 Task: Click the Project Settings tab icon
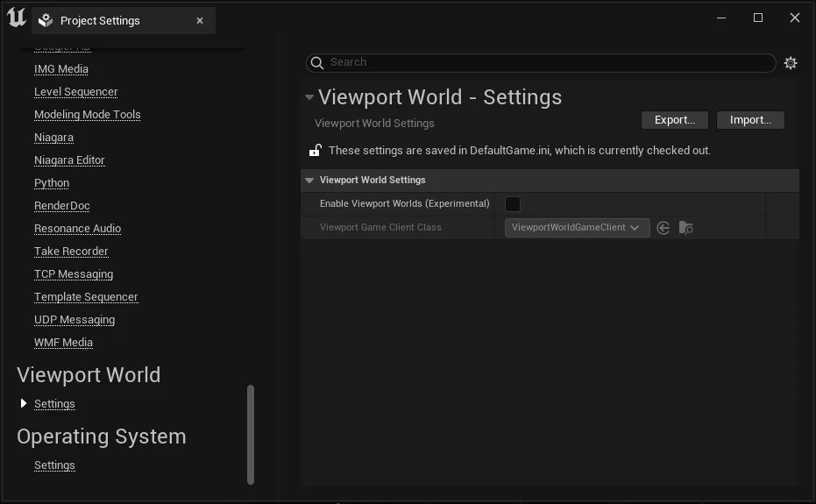tap(46, 20)
